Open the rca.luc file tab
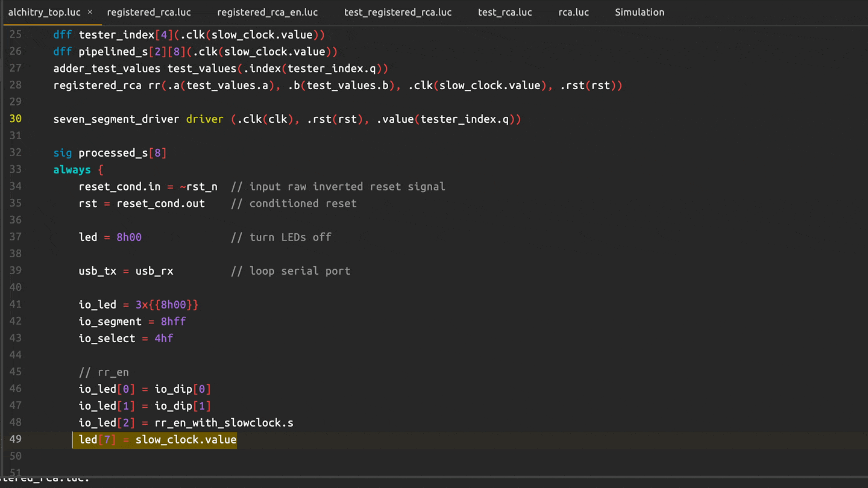Image resolution: width=868 pixels, height=488 pixels. (x=573, y=12)
